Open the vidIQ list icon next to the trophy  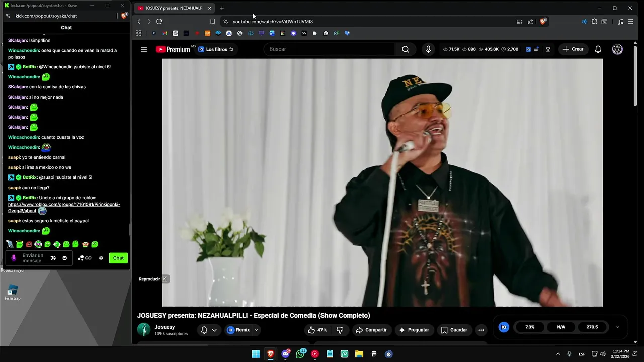pos(537,49)
